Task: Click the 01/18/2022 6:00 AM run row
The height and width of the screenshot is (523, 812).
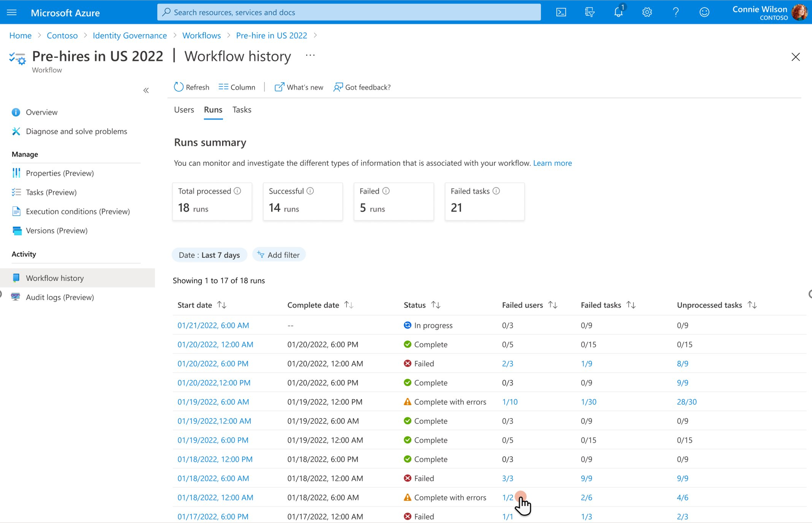Action: pyautogui.click(x=213, y=478)
